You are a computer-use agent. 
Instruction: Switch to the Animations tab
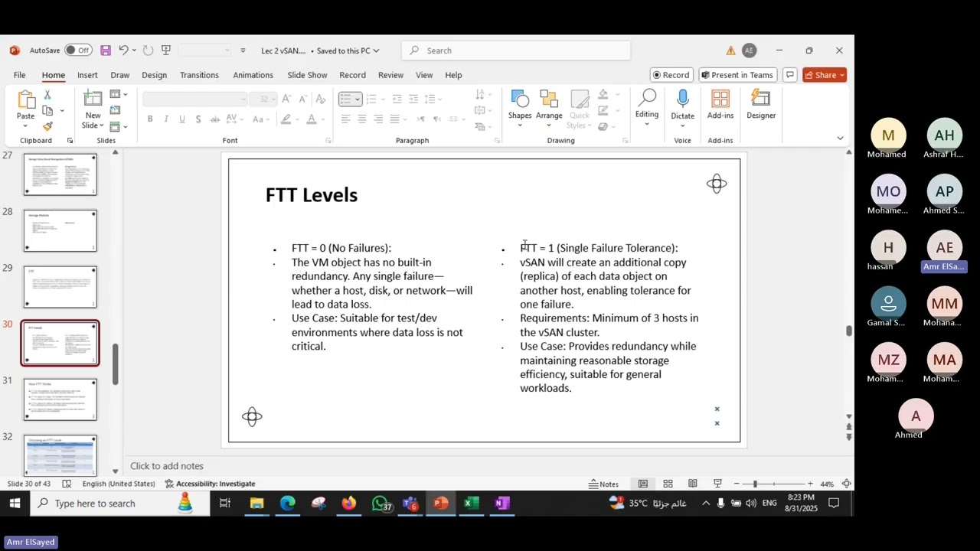253,75
